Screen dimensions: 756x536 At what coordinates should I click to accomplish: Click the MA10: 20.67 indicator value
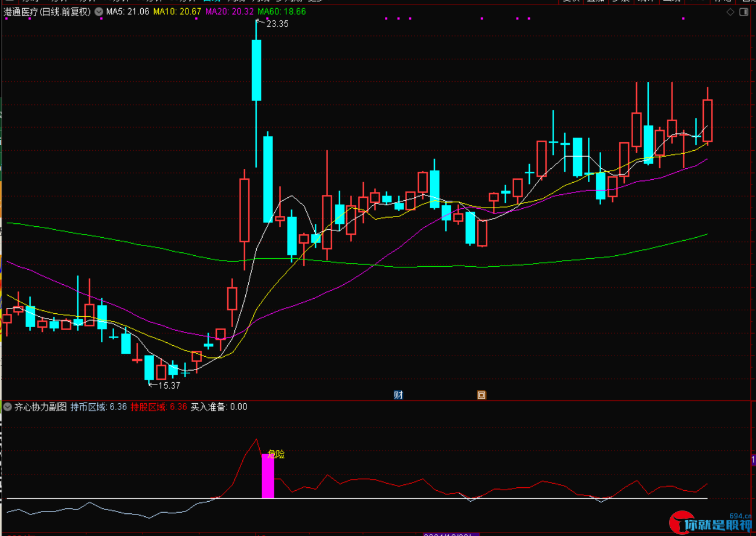pos(177,12)
